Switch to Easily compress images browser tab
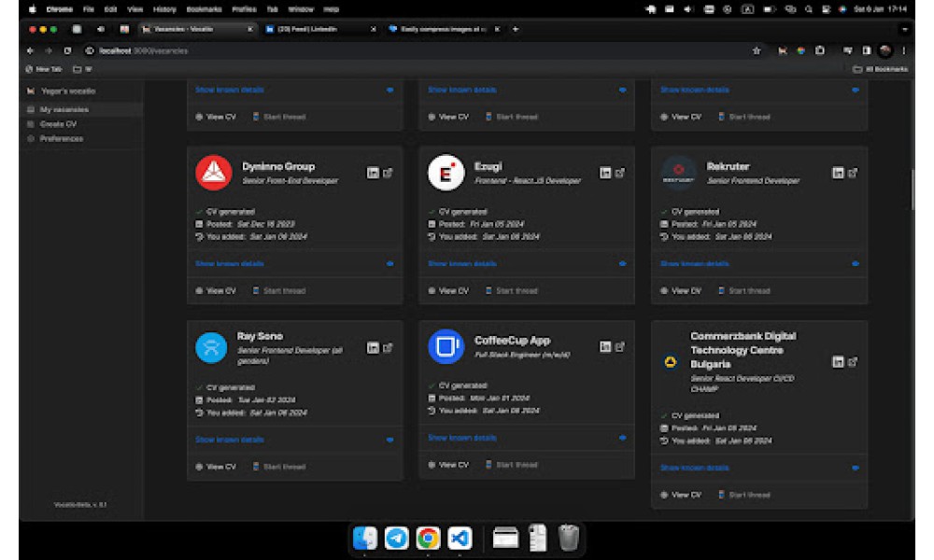This screenshot has width=934, height=560. 444,29
